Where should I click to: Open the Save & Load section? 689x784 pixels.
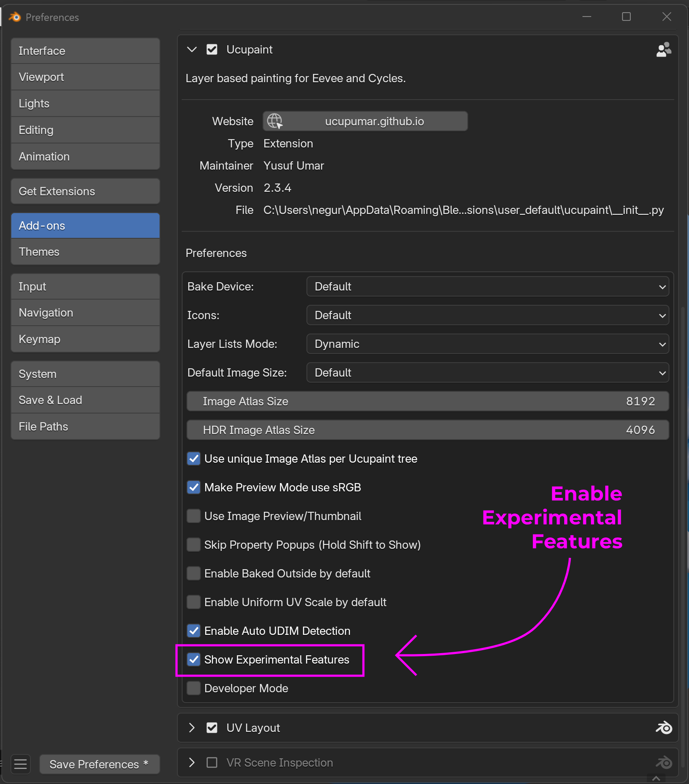tap(85, 400)
